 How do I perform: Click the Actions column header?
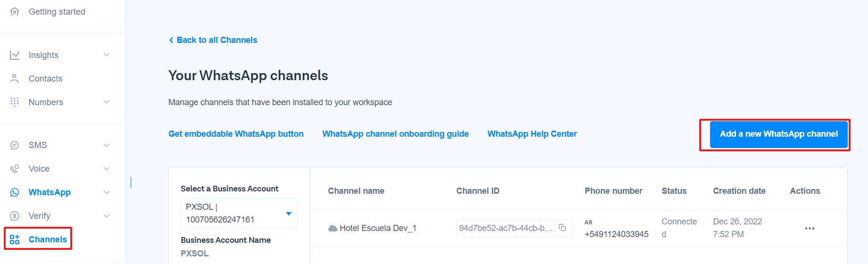[x=805, y=191]
